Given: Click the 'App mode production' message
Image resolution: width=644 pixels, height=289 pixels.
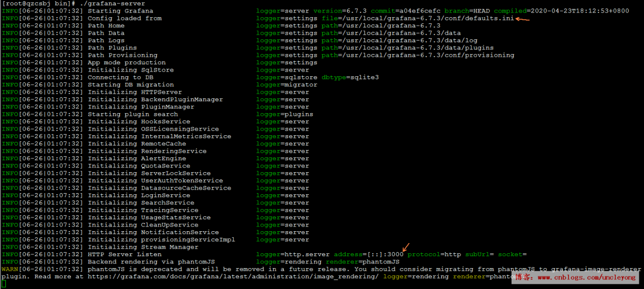Looking at the screenshot, I should tap(126, 63).
